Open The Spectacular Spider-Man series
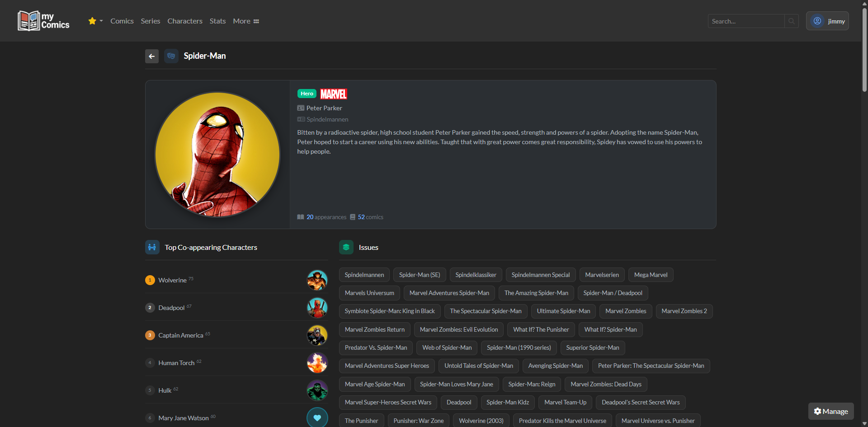The height and width of the screenshot is (427, 868). point(486,311)
